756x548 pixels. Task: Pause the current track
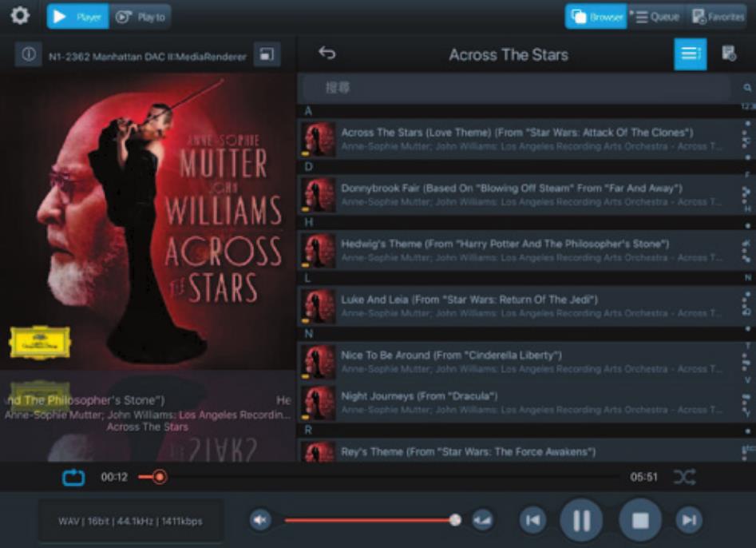click(x=581, y=520)
